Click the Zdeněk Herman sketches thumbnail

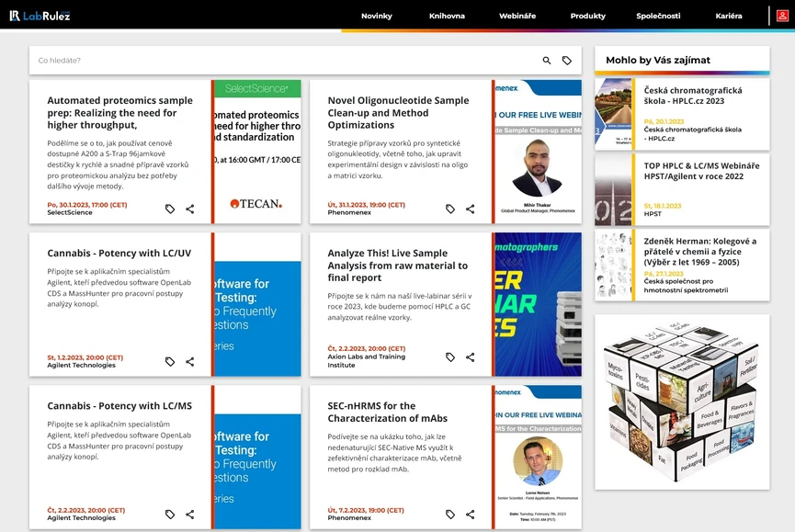(613, 265)
